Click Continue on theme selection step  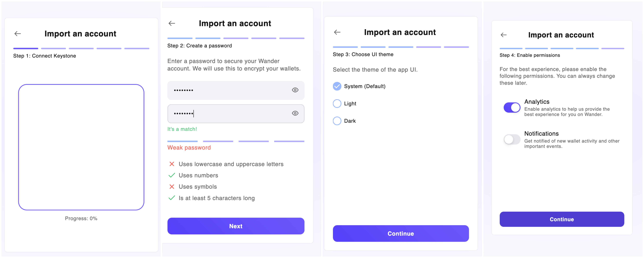[x=400, y=233]
